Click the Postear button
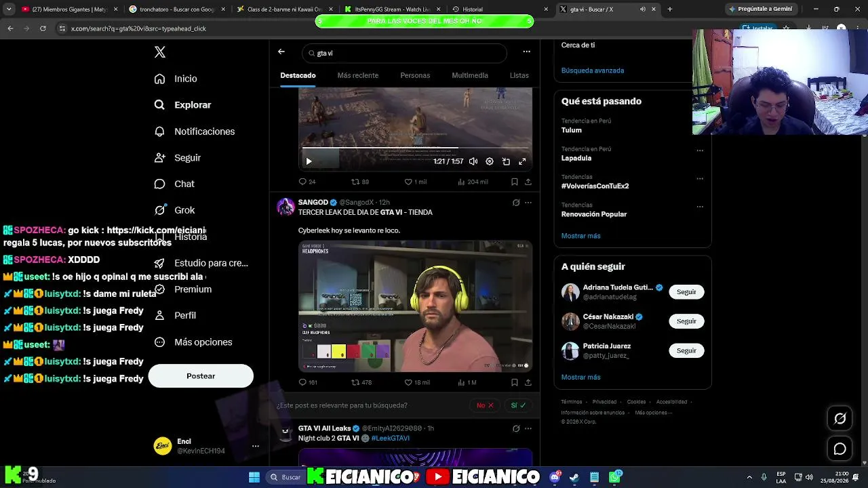This screenshot has height=488, width=868. pyautogui.click(x=201, y=376)
